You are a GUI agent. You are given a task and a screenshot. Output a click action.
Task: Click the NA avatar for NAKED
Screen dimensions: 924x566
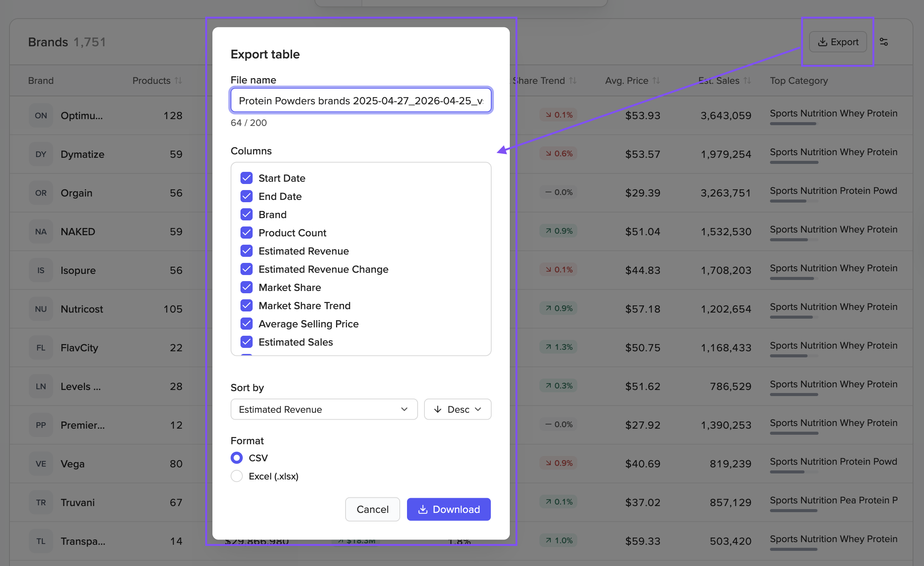[41, 232]
